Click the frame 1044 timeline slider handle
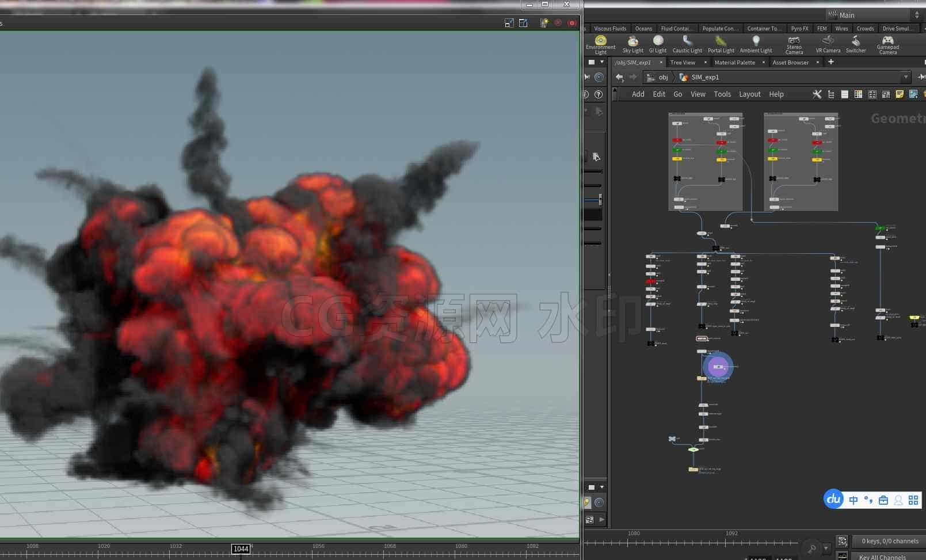This screenshot has width=926, height=560. coord(241,549)
